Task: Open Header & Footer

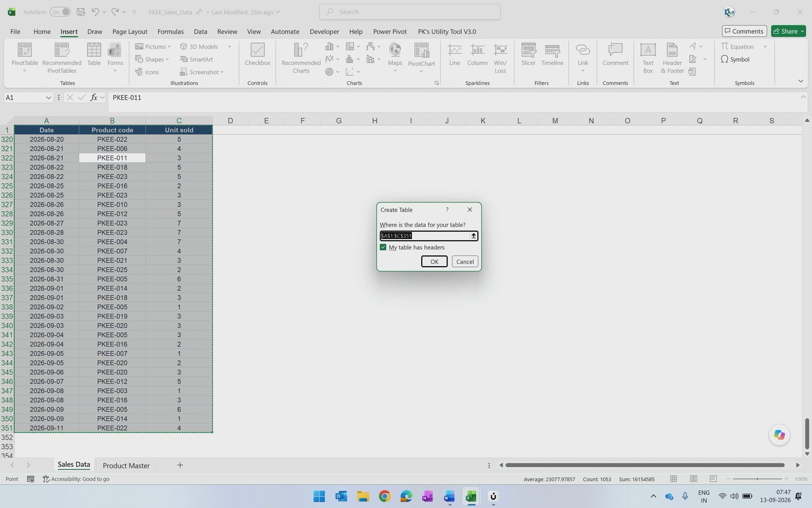Action: tap(672, 58)
